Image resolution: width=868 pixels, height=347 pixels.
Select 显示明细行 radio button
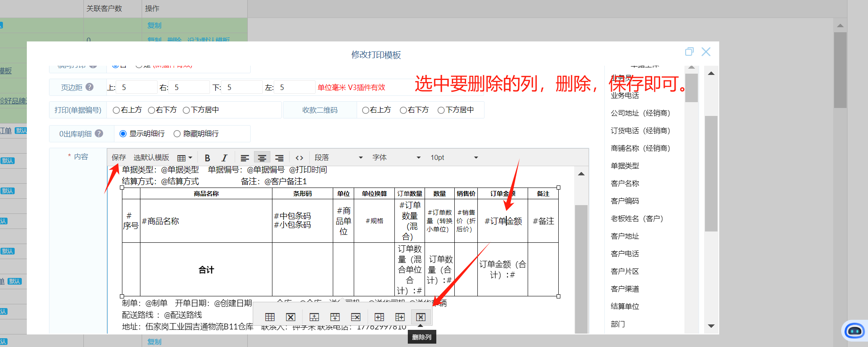point(123,134)
